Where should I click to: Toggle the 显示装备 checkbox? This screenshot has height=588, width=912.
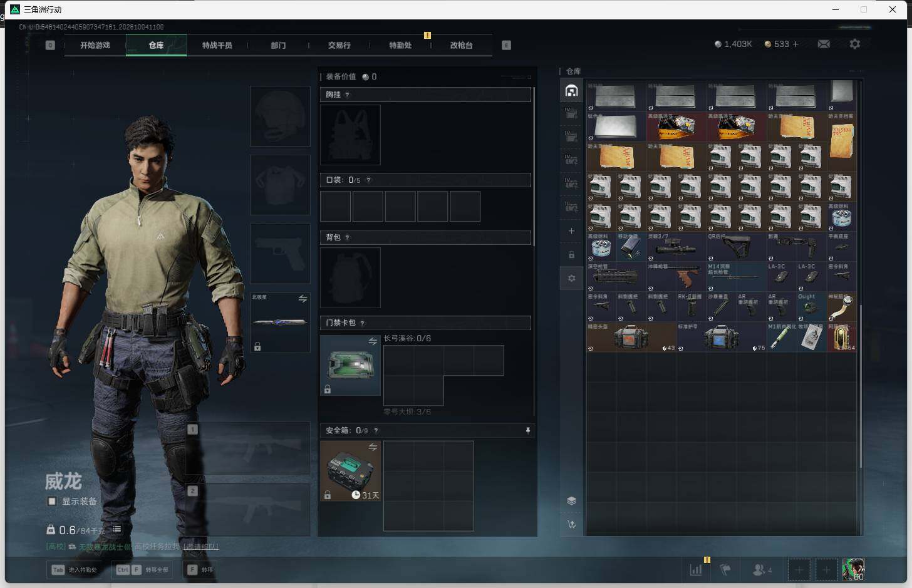click(x=52, y=501)
